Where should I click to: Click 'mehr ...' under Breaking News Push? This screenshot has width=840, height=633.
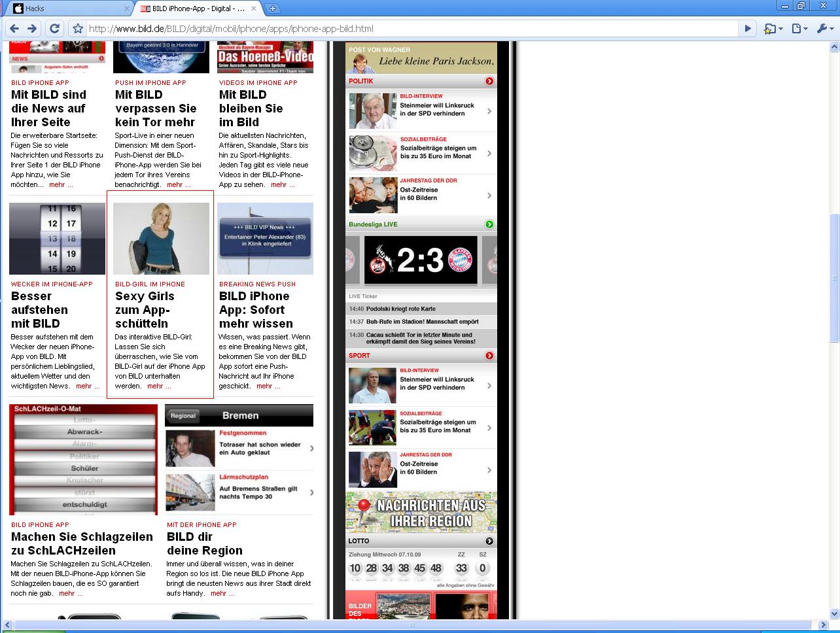pos(268,386)
